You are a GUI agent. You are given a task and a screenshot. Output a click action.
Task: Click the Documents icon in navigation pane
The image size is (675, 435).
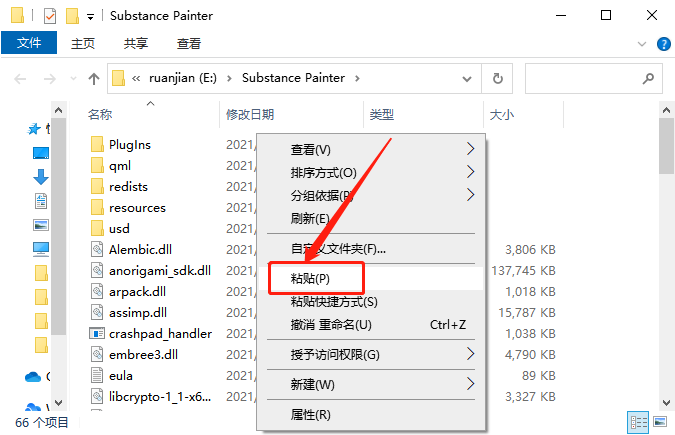click(x=41, y=201)
